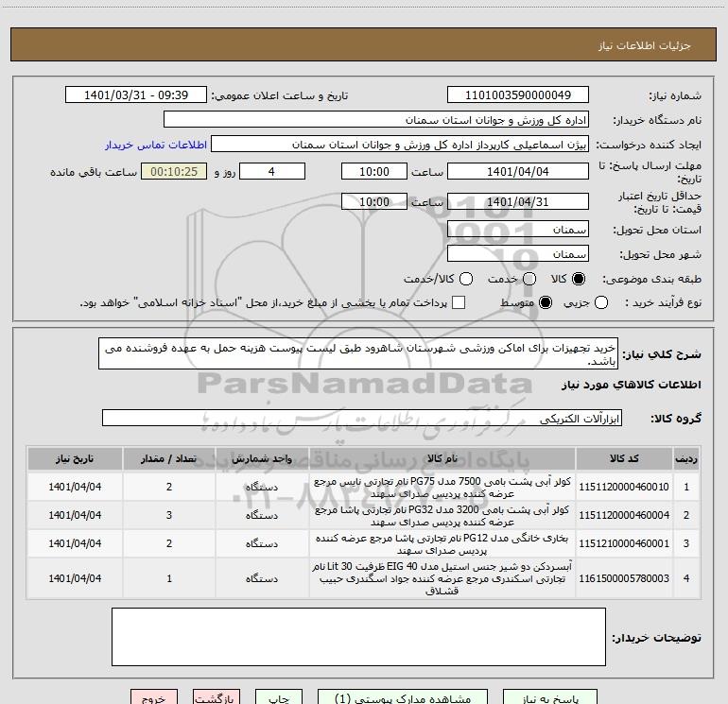Toggle the Islamic treasury payment checkbox
Image resolution: width=728 pixels, height=704 pixels.
pyautogui.click(x=459, y=302)
